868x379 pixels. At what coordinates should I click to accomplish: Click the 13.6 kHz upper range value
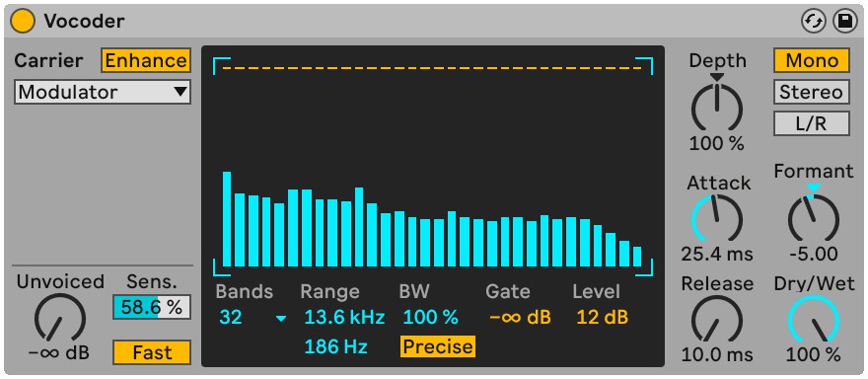tap(344, 318)
